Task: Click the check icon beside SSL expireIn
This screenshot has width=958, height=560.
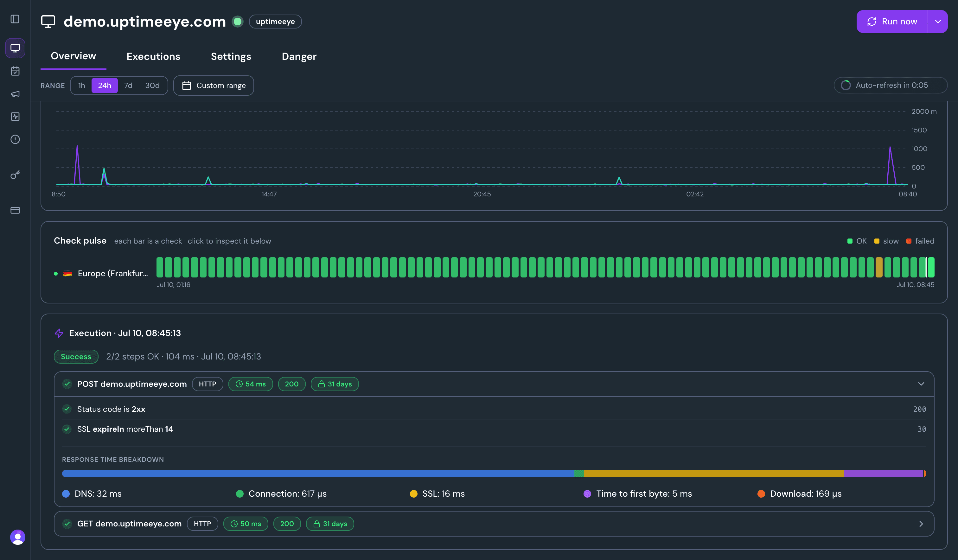Action: point(67,429)
